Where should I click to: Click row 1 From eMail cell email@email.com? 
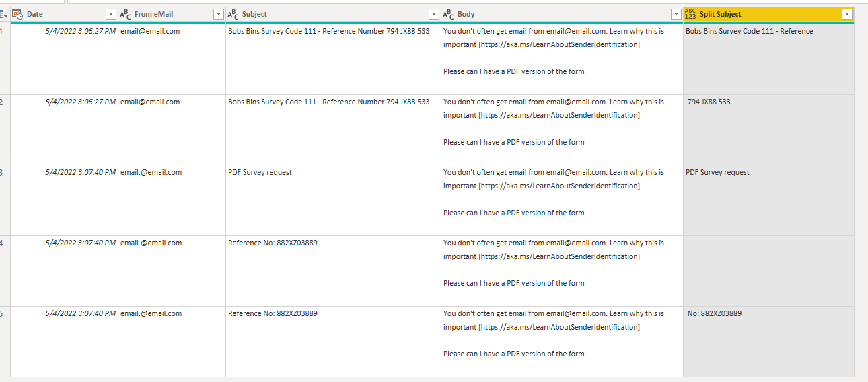pos(172,59)
